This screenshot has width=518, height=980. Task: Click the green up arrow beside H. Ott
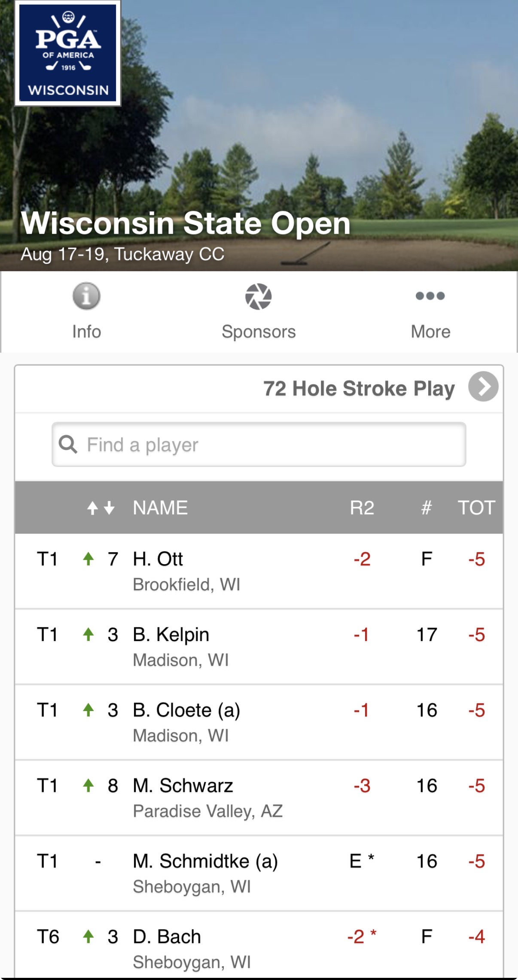point(88,559)
